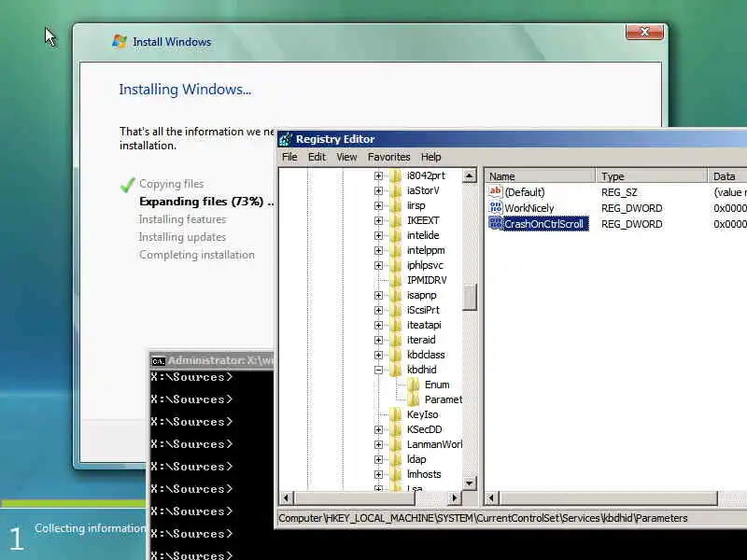Select the (Default) value name
The height and width of the screenshot is (560, 747).
click(x=525, y=192)
